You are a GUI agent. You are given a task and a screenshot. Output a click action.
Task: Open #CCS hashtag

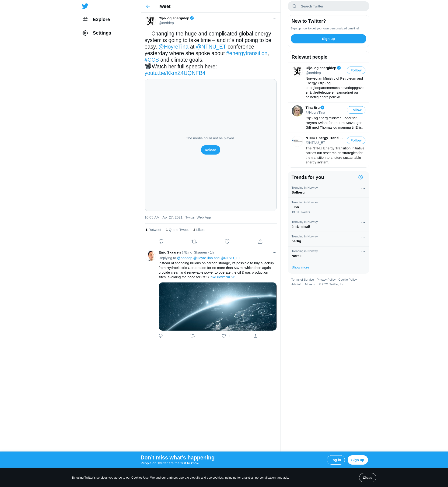pos(151,60)
